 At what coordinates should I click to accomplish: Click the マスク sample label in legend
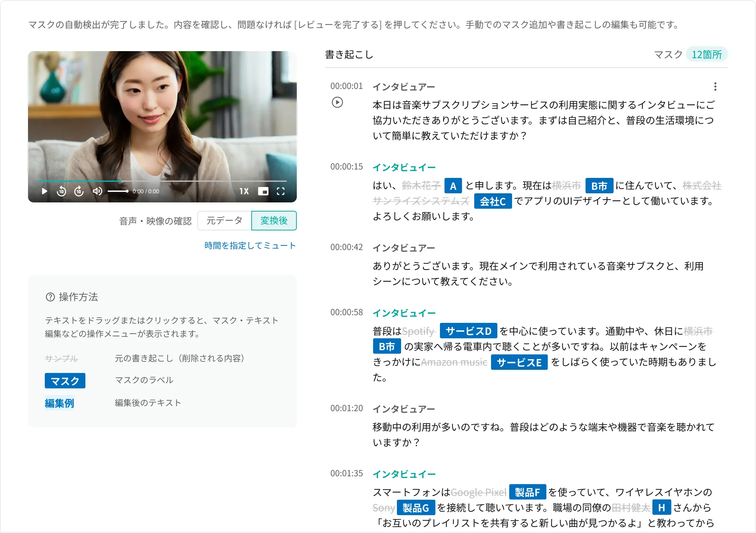coord(65,381)
